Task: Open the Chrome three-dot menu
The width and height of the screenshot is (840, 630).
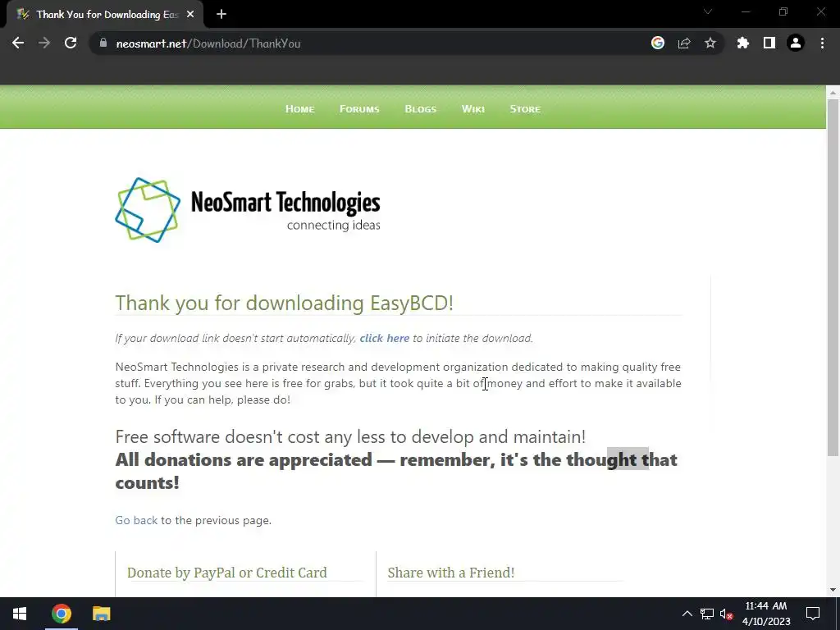Action: pyautogui.click(x=822, y=43)
